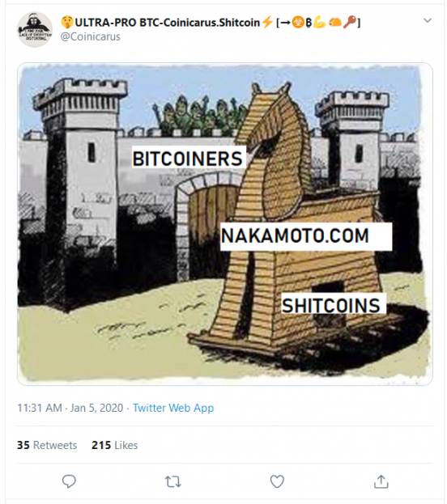Screen dimensions: 447x504
Task: View the 35 Retweets list
Action: (47, 445)
